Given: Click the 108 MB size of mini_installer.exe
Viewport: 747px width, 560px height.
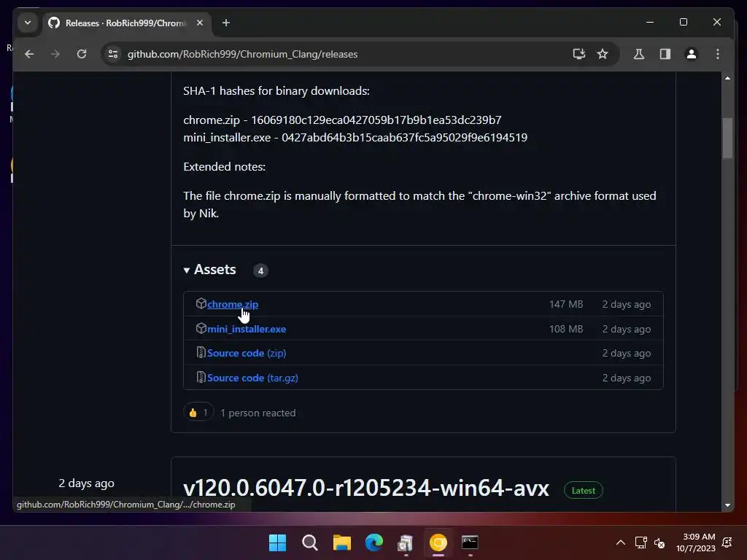Looking at the screenshot, I should pos(566,329).
